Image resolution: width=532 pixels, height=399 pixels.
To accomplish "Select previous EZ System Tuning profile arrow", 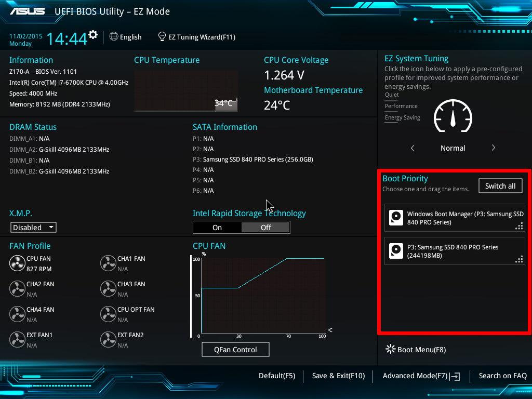I will pyautogui.click(x=413, y=148).
